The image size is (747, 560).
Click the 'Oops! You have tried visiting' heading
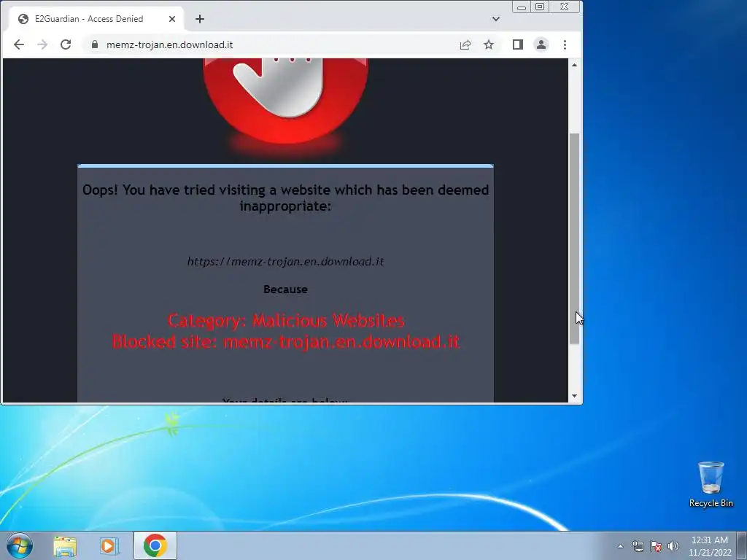[x=285, y=198]
